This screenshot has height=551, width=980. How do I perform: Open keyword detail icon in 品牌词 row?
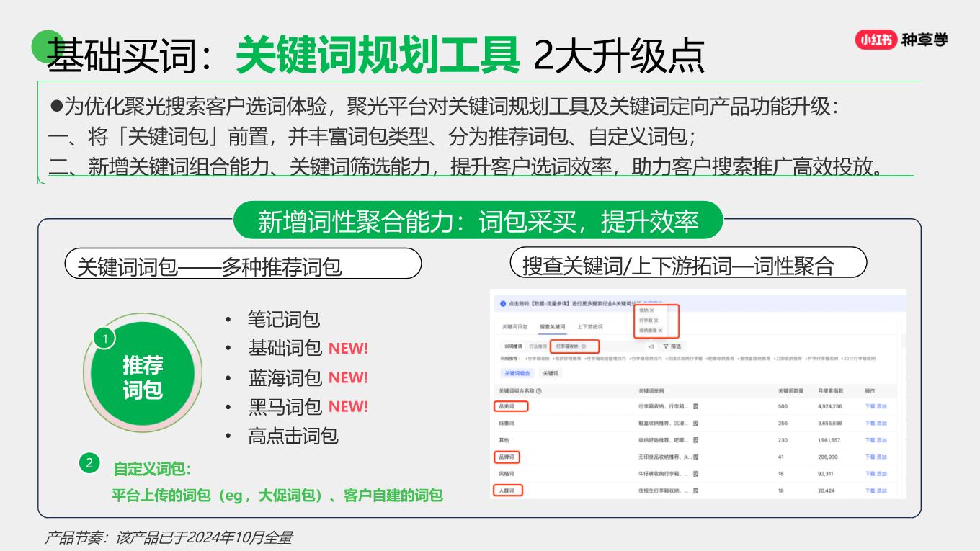tap(695, 457)
